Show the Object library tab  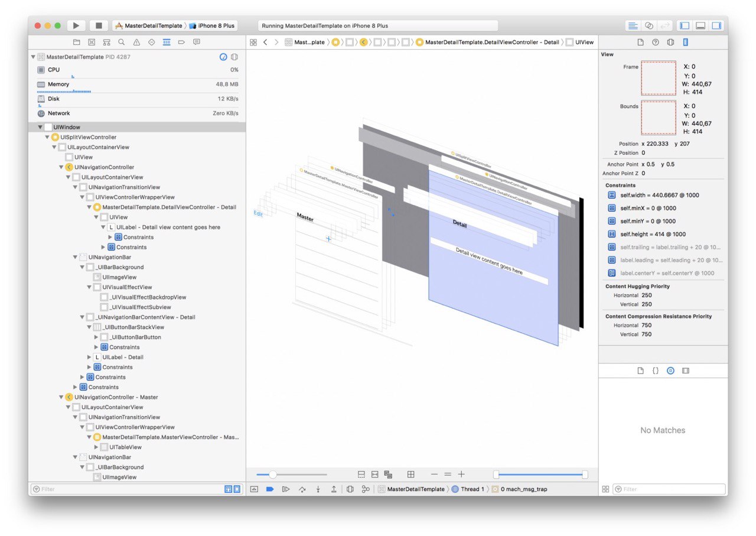coord(670,371)
